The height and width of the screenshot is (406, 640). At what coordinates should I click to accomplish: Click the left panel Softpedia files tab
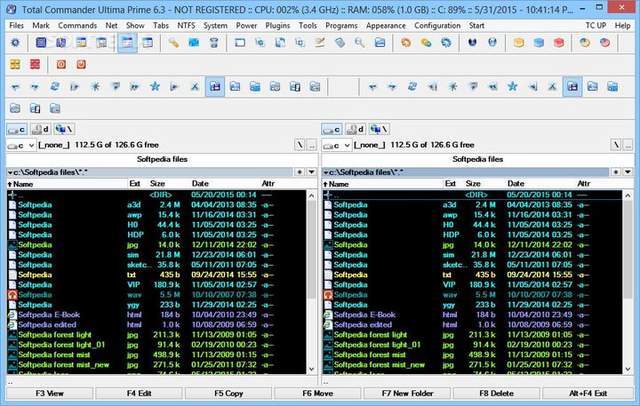coord(162,159)
